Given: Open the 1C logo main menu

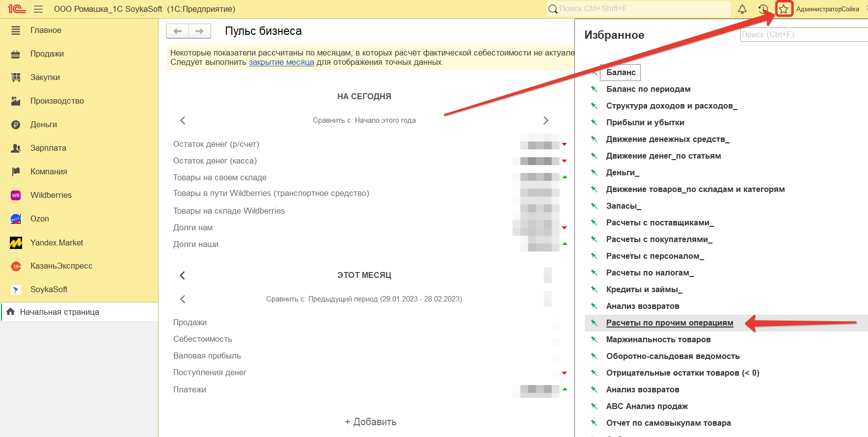Looking at the screenshot, I should (x=17, y=9).
